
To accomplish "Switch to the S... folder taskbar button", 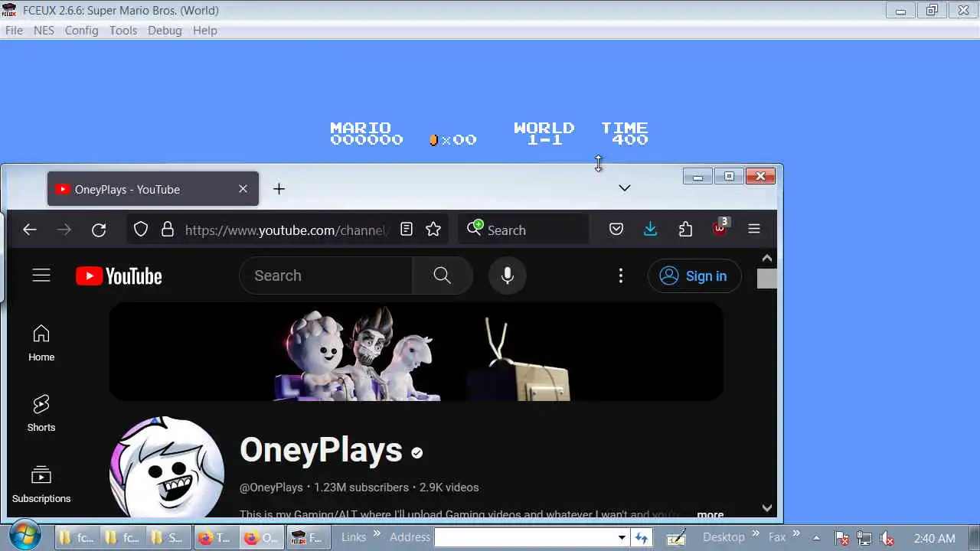I will (x=168, y=537).
